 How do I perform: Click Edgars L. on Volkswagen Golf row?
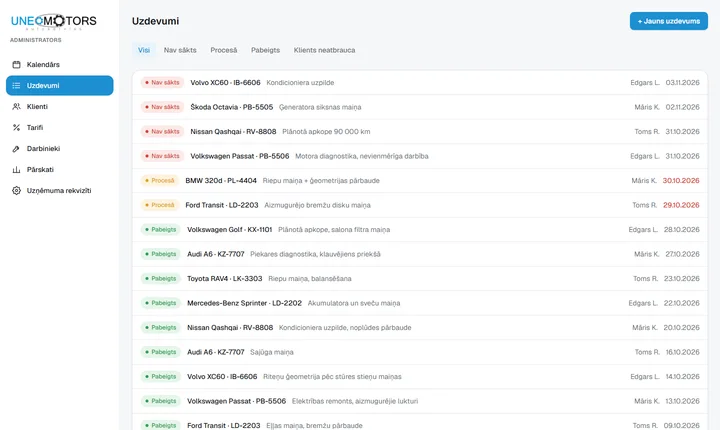(x=643, y=230)
